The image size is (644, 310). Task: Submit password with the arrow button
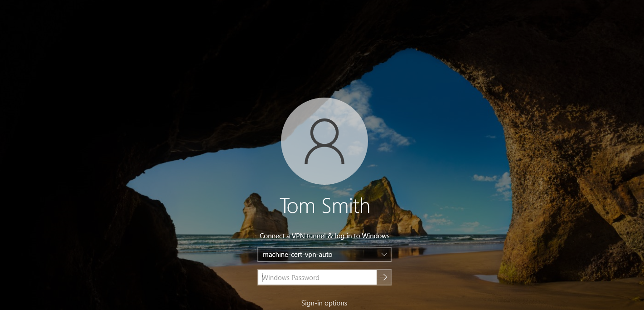[x=384, y=277]
